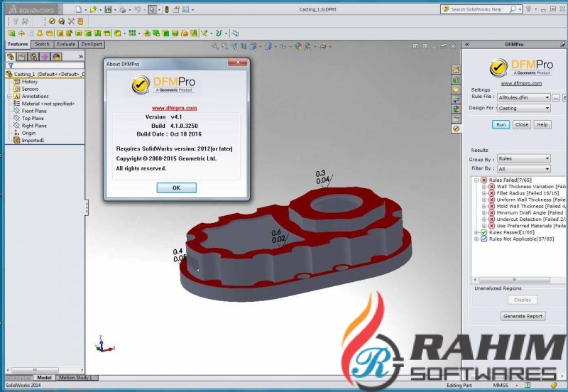Image resolution: width=568 pixels, height=392 pixels.
Task: Open www.dfmpro.com link in DFMPro panel
Action: tap(521, 83)
